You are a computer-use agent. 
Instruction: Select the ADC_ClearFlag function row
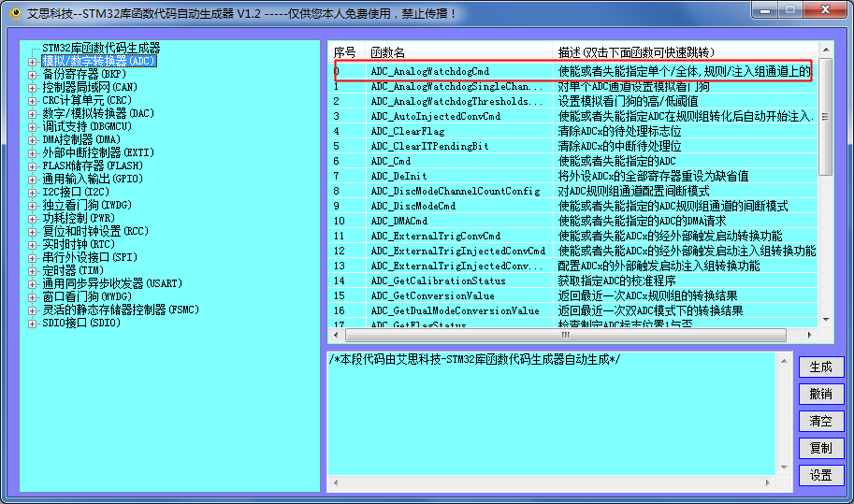(573, 131)
